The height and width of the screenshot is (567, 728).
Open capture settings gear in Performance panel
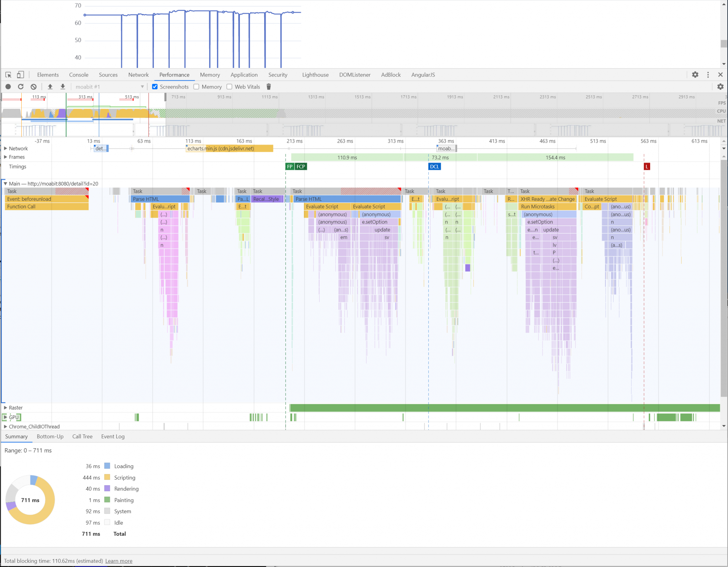721,86
